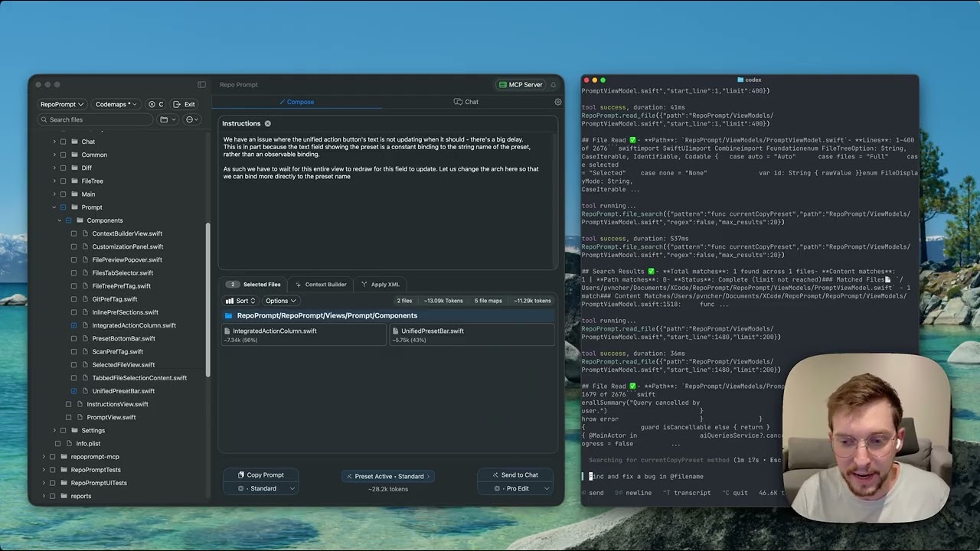The width and height of the screenshot is (980, 551).
Task: Switch to the Compose tab
Action: point(296,102)
